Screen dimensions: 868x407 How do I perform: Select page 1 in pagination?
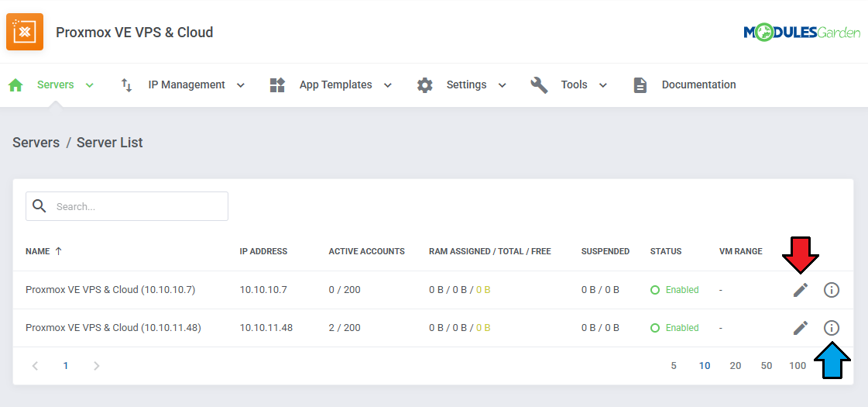(x=65, y=365)
